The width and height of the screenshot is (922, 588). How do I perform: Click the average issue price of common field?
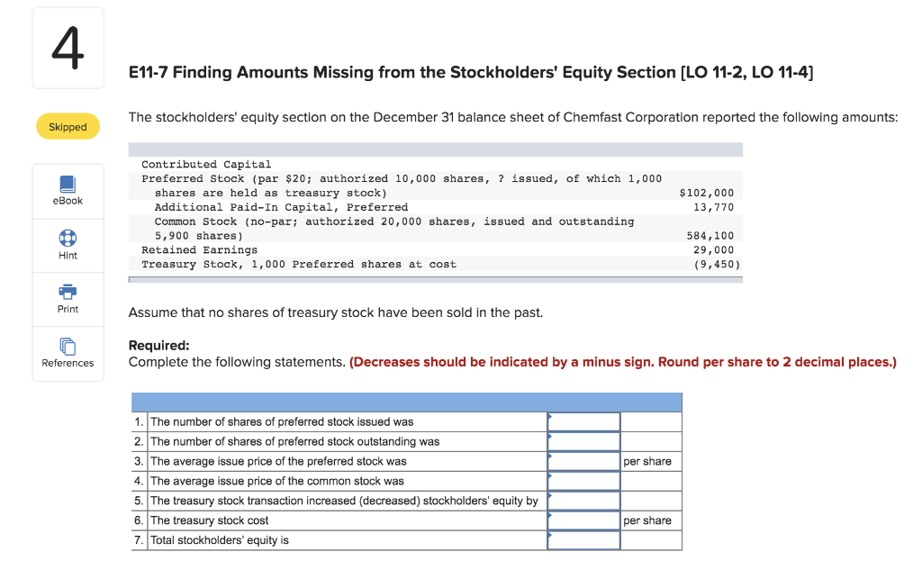583,480
